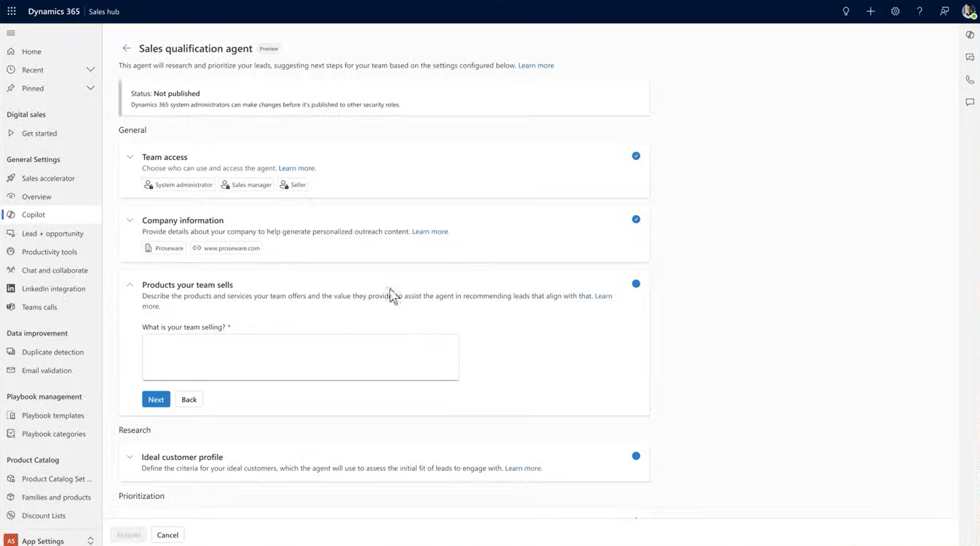The height and width of the screenshot is (546, 980).
Task: Open the help question mark icon
Action: [x=919, y=12]
